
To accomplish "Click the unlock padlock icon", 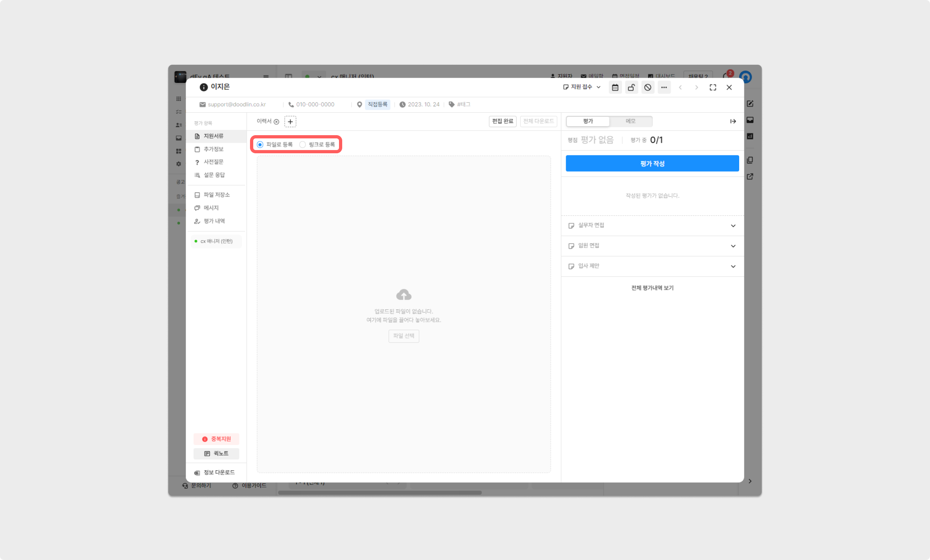I will click(631, 87).
